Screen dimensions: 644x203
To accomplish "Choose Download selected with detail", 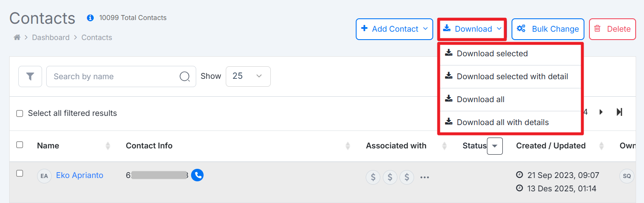I will coord(512,77).
